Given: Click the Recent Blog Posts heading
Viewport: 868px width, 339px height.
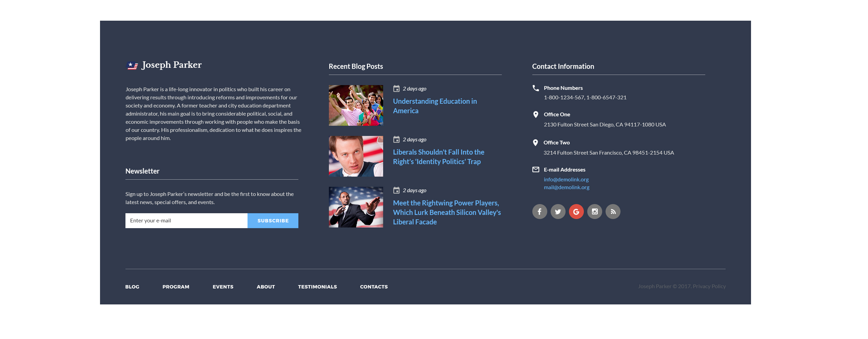Looking at the screenshot, I should (x=356, y=66).
